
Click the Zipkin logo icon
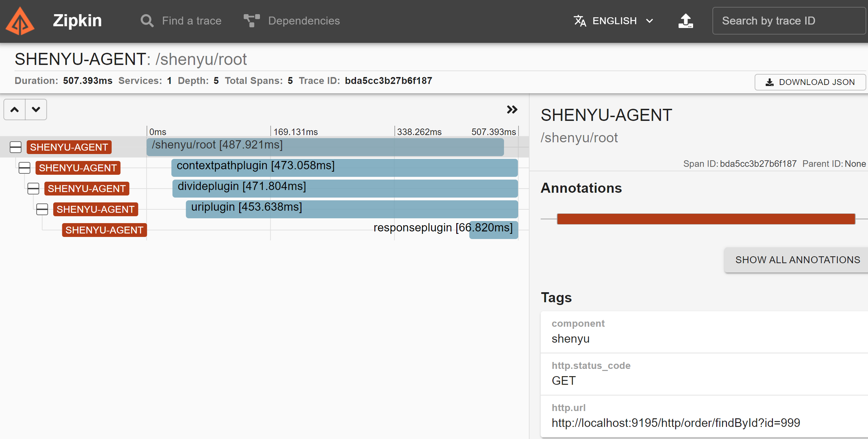click(20, 21)
